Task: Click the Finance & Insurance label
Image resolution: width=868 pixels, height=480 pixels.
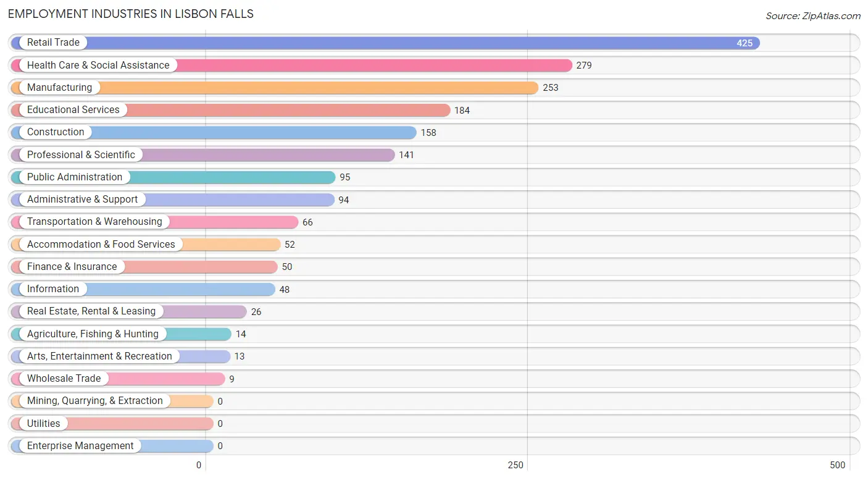Action: point(72,266)
